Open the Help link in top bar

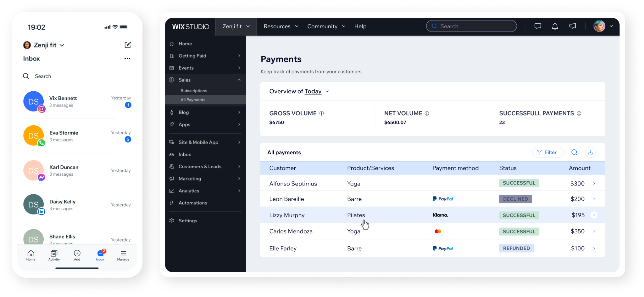tap(360, 26)
